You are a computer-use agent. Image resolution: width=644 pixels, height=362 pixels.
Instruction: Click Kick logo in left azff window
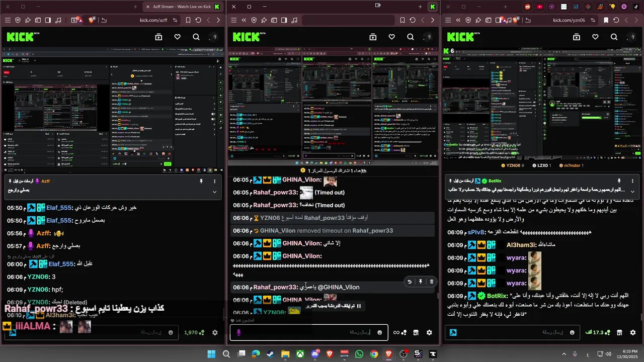point(20,37)
